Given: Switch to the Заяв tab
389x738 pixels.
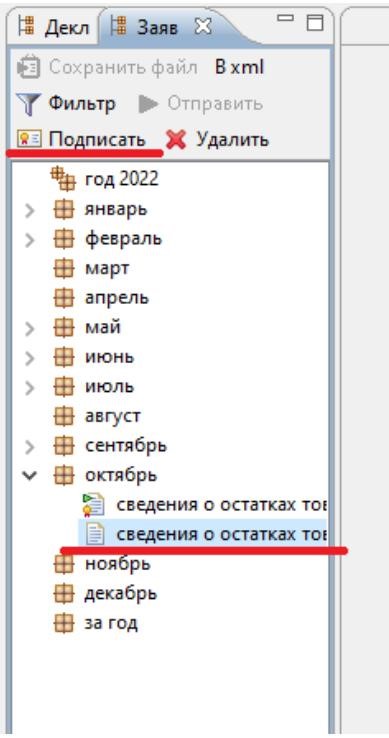Looking at the screenshot, I should pos(144,27).
